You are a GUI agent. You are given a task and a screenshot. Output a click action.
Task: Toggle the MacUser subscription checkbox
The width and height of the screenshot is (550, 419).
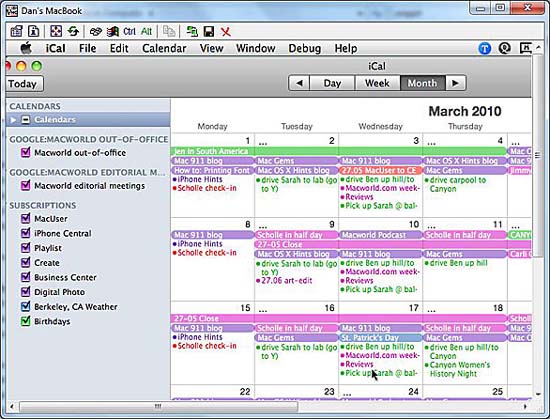26,218
